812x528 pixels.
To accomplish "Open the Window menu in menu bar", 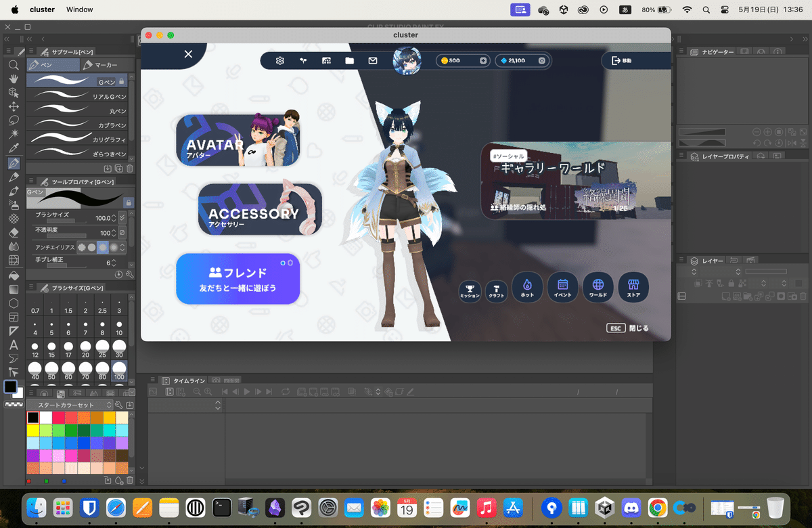I will 80,9.
